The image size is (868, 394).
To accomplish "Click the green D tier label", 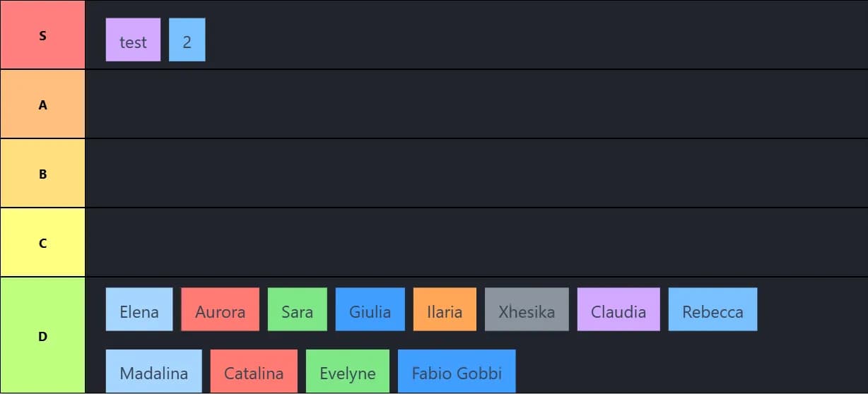I will (x=42, y=336).
